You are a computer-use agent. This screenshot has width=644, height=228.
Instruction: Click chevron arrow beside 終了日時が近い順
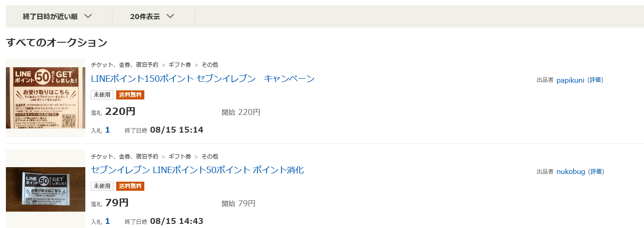pyautogui.click(x=88, y=16)
